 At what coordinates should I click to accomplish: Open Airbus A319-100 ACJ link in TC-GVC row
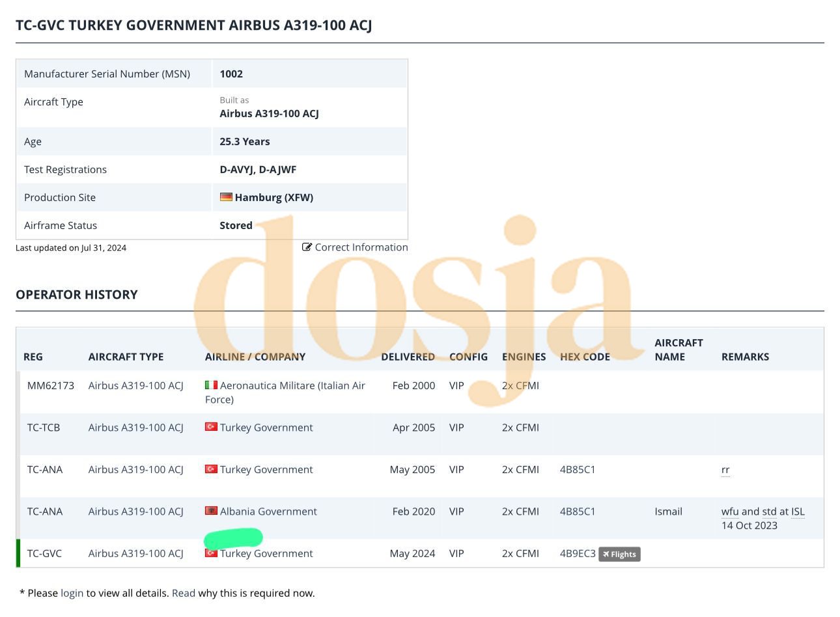136,553
